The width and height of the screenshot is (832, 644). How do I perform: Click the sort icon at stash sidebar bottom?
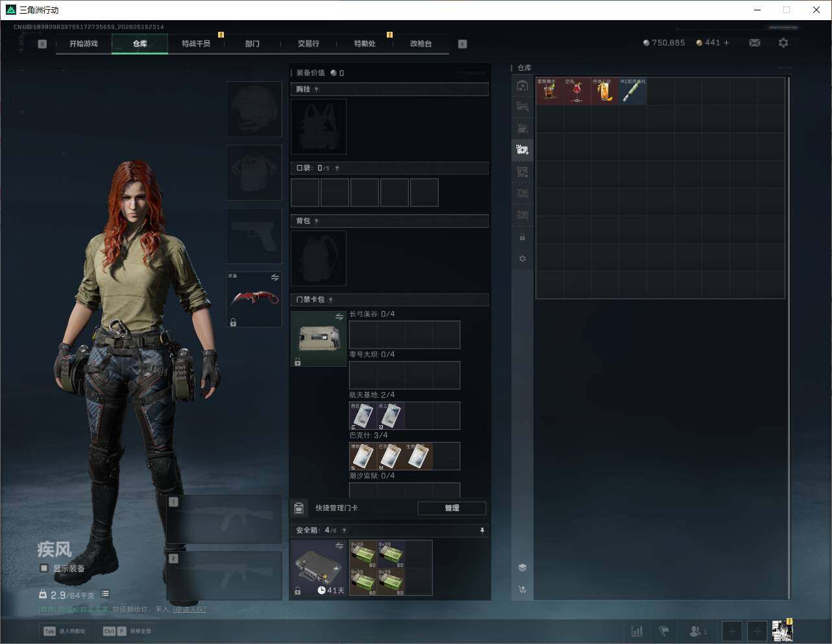coord(522,589)
